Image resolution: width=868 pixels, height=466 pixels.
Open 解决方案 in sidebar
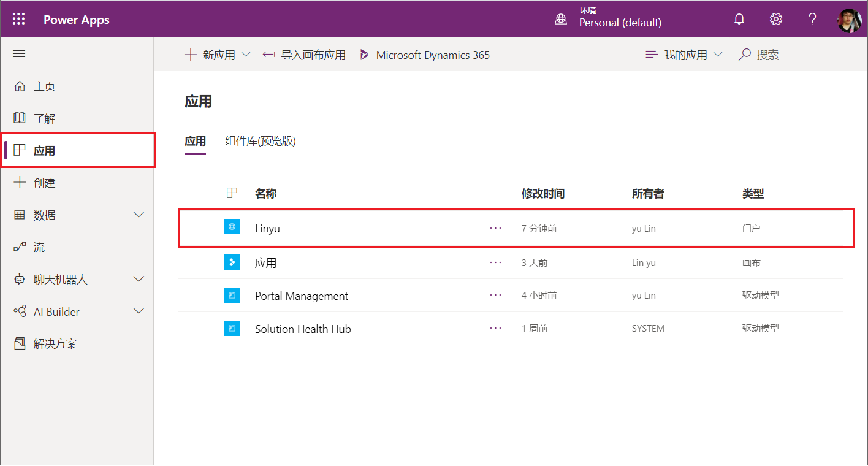77,343
